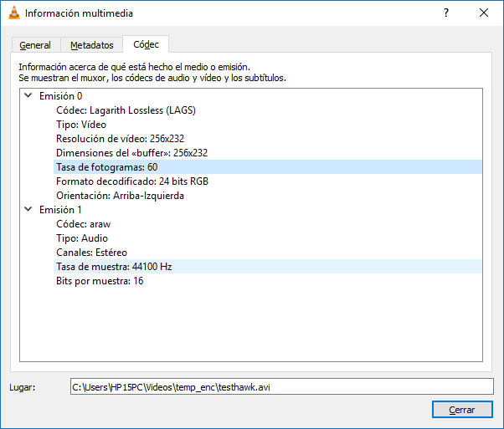Close the Información multimedia window
The width and height of the screenshot is (504, 429).
pos(484,13)
